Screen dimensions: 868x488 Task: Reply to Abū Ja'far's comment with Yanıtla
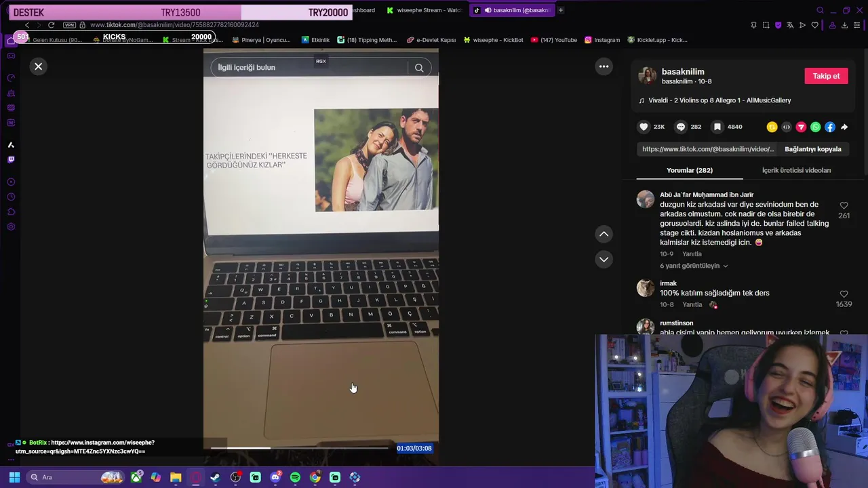[692, 254]
